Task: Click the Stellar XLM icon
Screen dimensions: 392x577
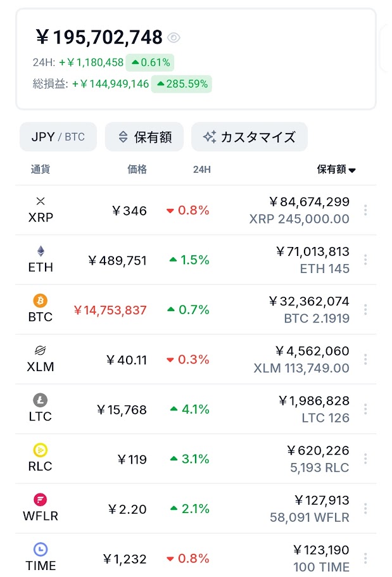Action: 41,350
